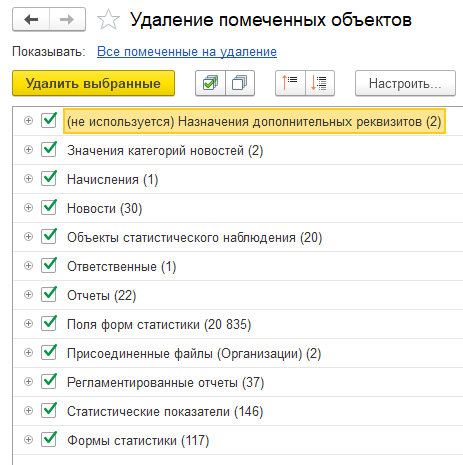The image size is (463, 465).
Task: Expand the Формы статистики (117) group
Action: point(29,440)
